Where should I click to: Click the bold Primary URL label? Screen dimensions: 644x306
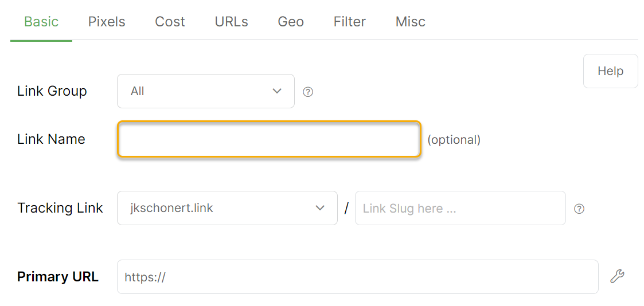click(58, 277)
